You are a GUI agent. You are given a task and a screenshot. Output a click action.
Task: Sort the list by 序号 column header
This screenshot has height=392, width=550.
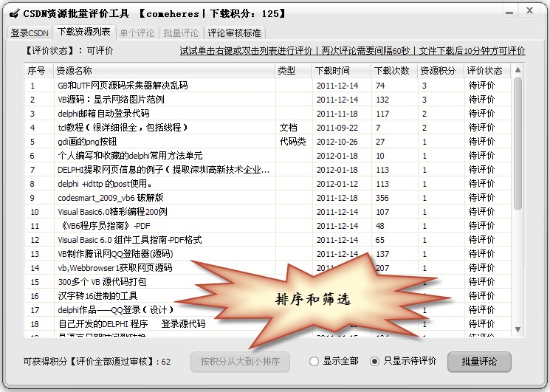point(39,70)
